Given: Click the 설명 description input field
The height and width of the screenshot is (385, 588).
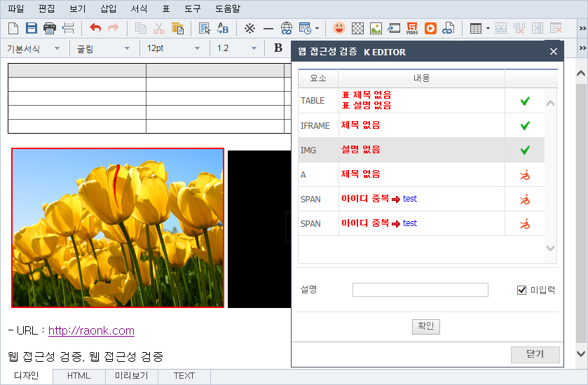Looking at the screenshot, I should (421, 290).
